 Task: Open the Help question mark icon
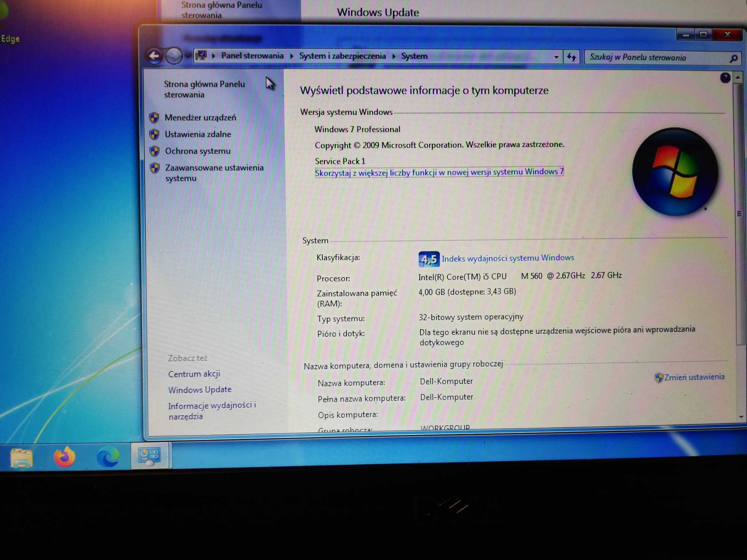point(725,78)
